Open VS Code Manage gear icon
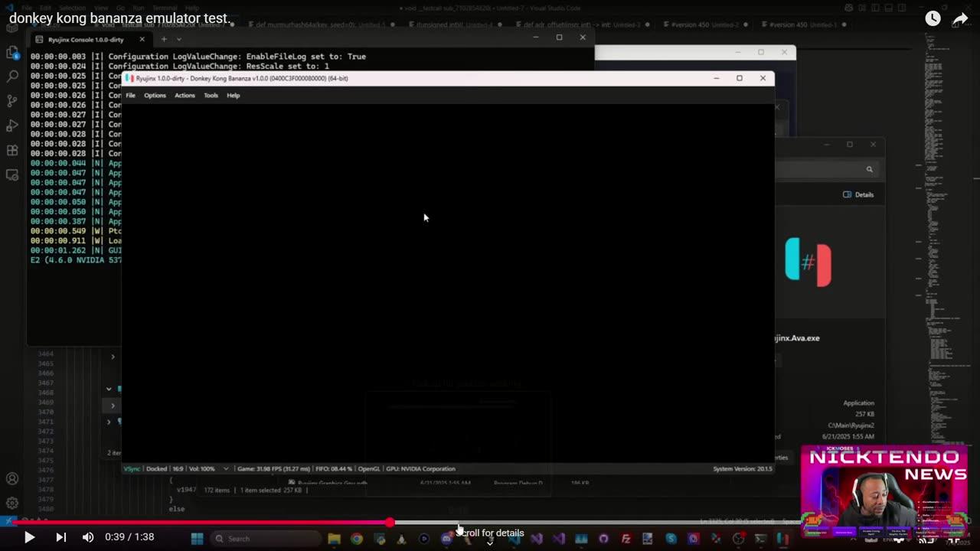The image size is (980, 551). (x=12, y=503)
